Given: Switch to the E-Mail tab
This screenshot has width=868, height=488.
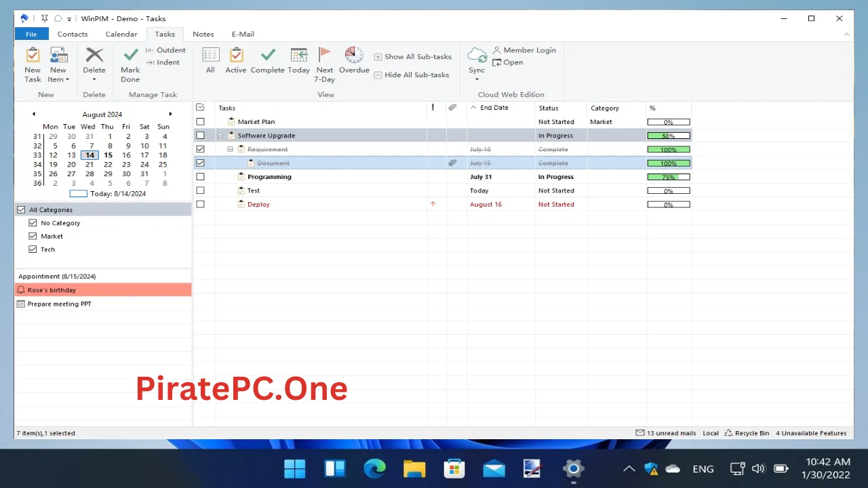Looking at the screenshot, I should click(243, 34).
